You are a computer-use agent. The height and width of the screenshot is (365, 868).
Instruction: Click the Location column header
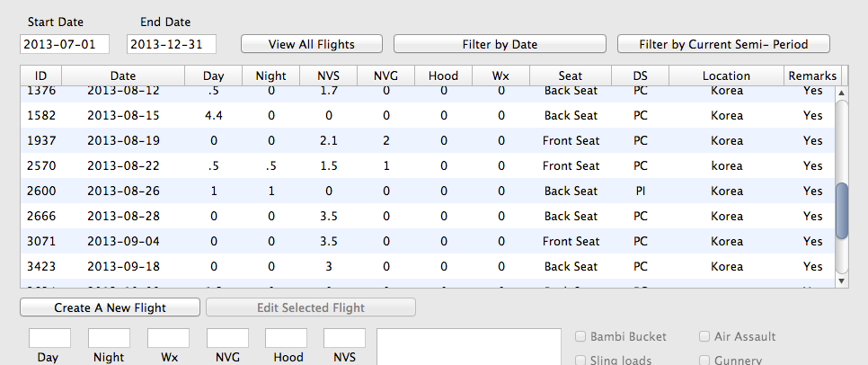726,76
